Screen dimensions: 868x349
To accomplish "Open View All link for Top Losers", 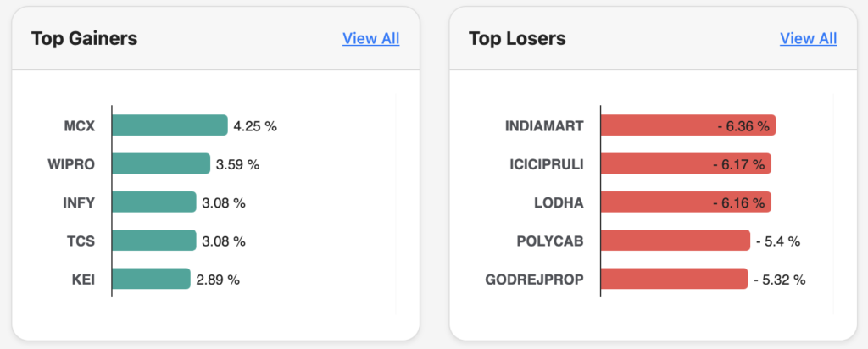I will point(808,38).
